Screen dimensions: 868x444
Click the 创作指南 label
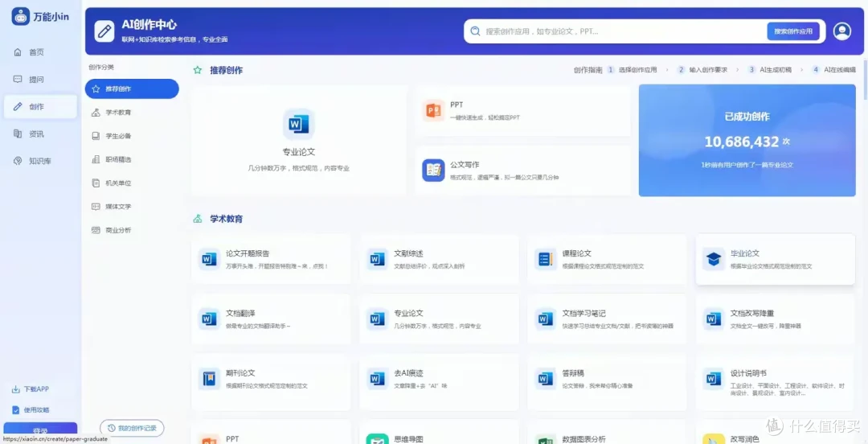(588, 70)
